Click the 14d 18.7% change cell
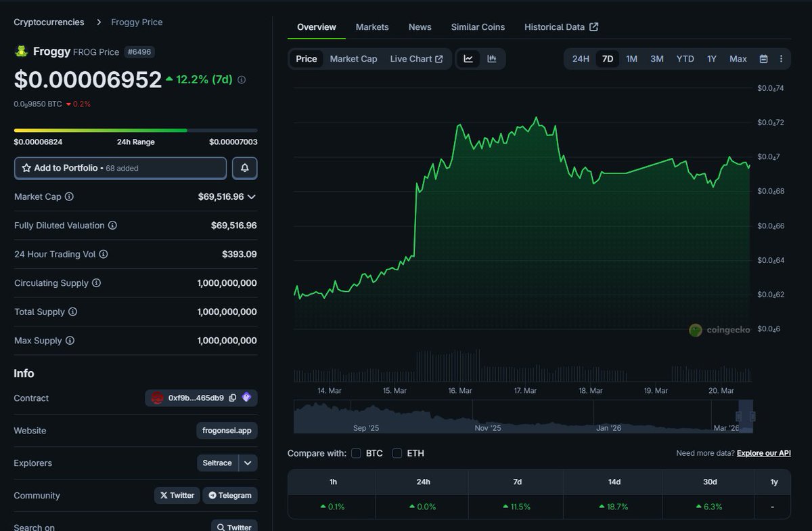 point(614,507)
